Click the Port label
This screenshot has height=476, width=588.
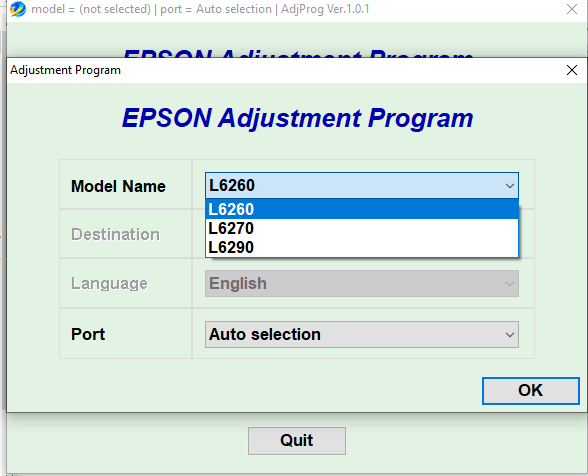[x=88, y=334]
